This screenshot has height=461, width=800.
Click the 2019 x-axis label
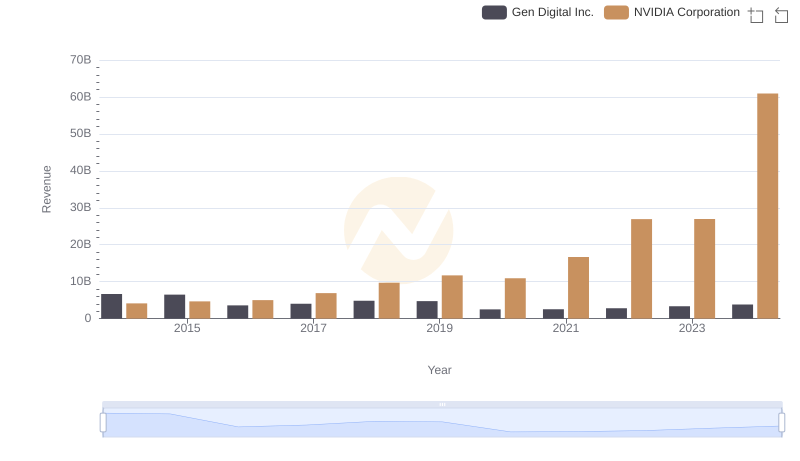[x=439, y=328]
